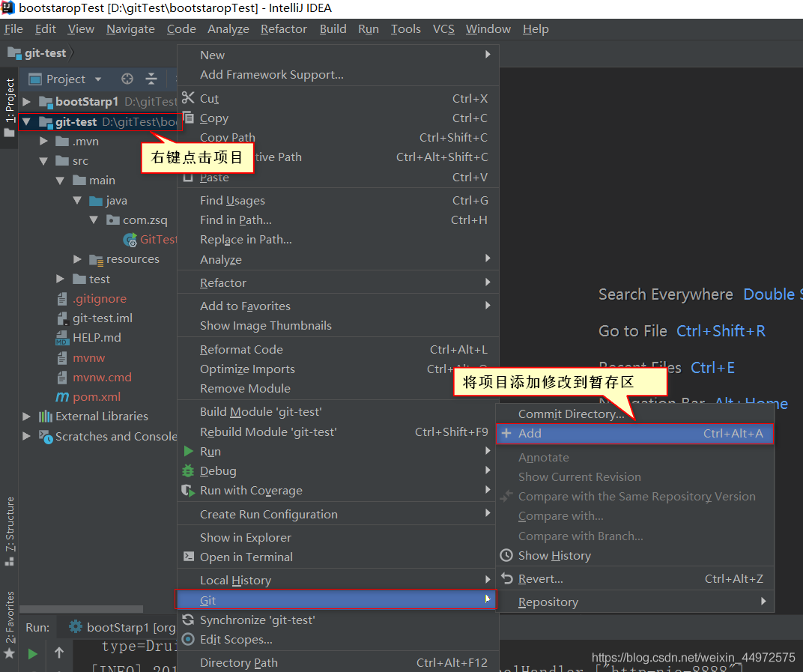
Task: Click Create Run Configuration entry
Action: pyautogui.click(x=336, y=514)
